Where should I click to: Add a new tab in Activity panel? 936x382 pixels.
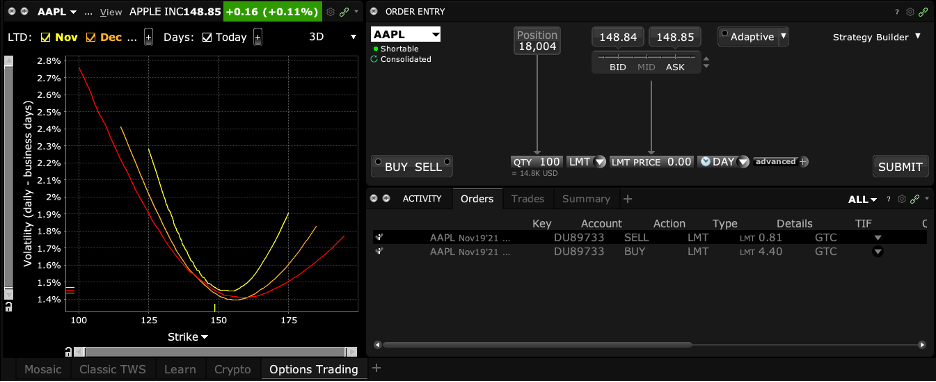pos(627,199)
